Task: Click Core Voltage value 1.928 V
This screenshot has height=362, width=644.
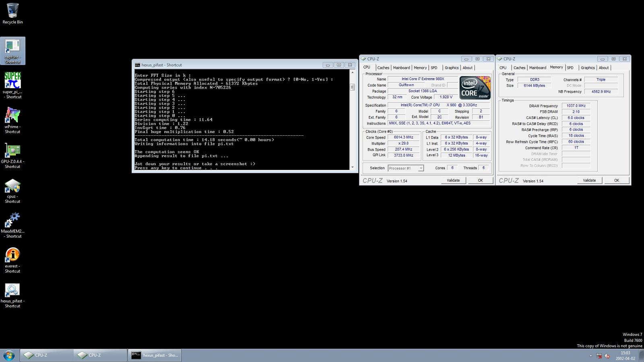Action: pyautogui.click(x=446, y=97)
